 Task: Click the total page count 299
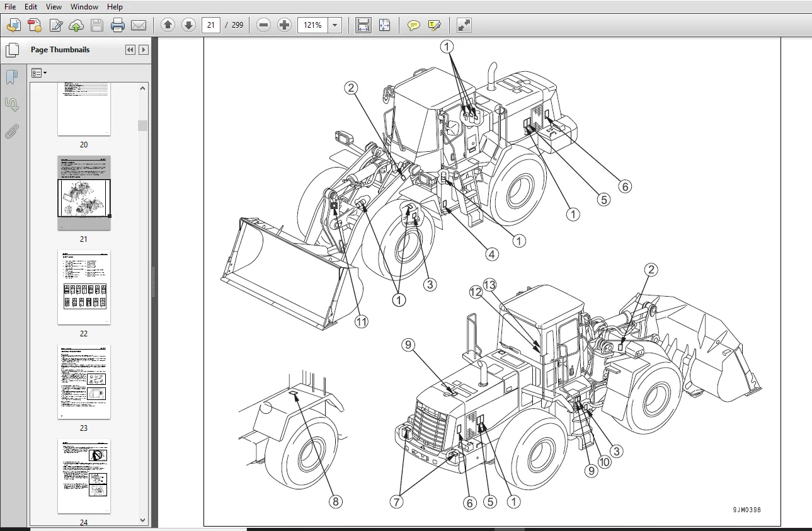(x=237, y=25)
